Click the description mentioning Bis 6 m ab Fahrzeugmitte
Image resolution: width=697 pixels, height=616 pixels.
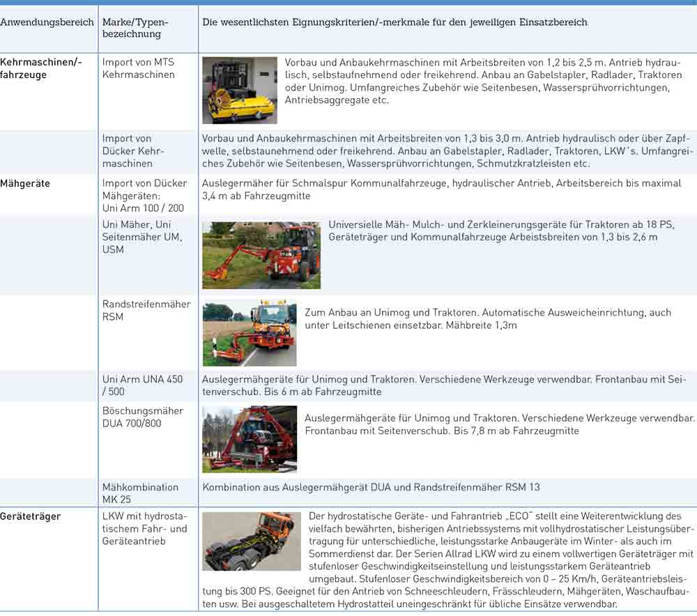click(x=445, y=385)
